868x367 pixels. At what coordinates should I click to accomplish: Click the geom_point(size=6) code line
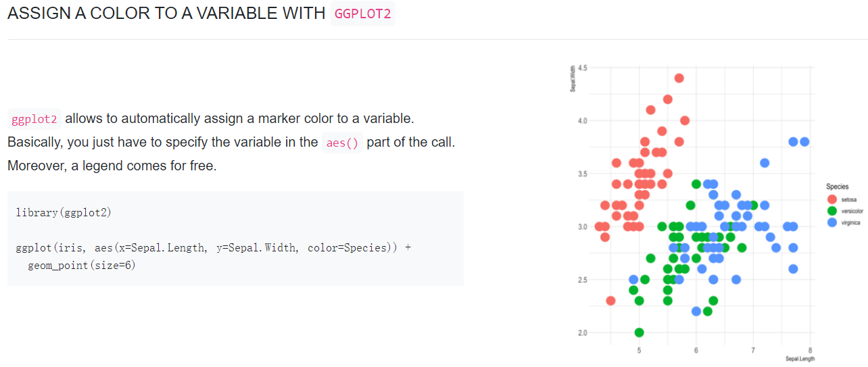[81, 266]
